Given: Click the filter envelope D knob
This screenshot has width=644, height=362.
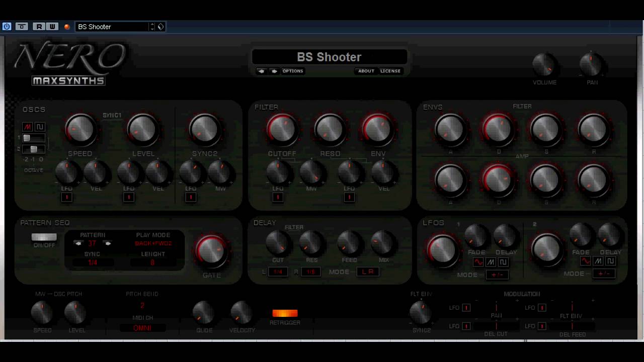Looking at the screenshot, I should pos(498,129).
